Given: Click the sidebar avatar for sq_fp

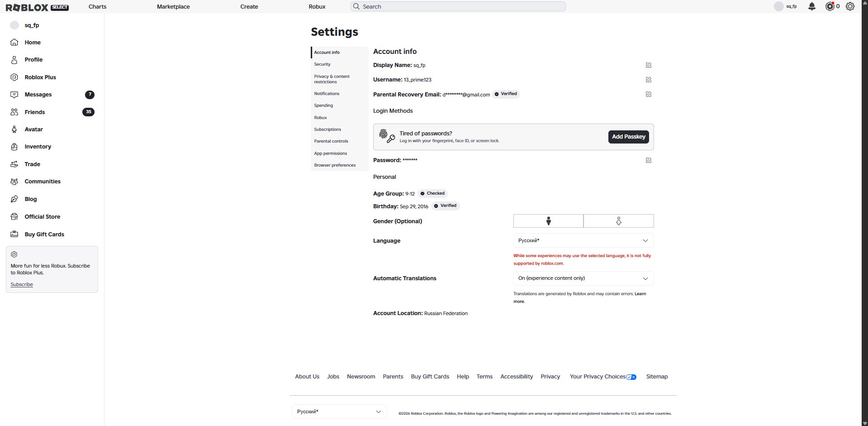Looking at the screenshot, I should coord(14,25).
